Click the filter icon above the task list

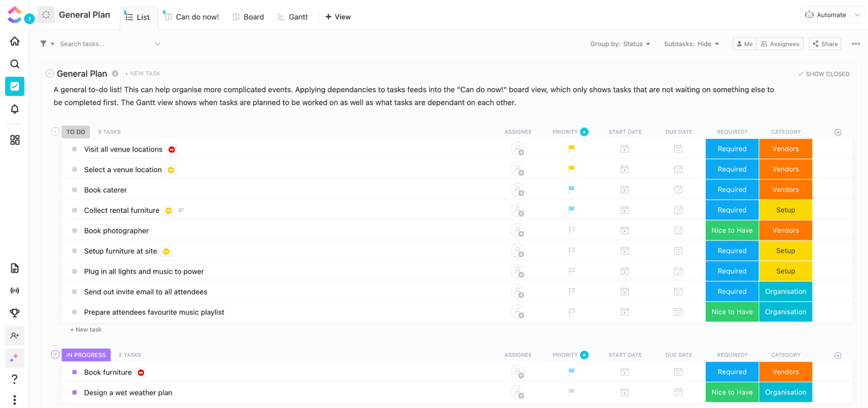[43, 43]
